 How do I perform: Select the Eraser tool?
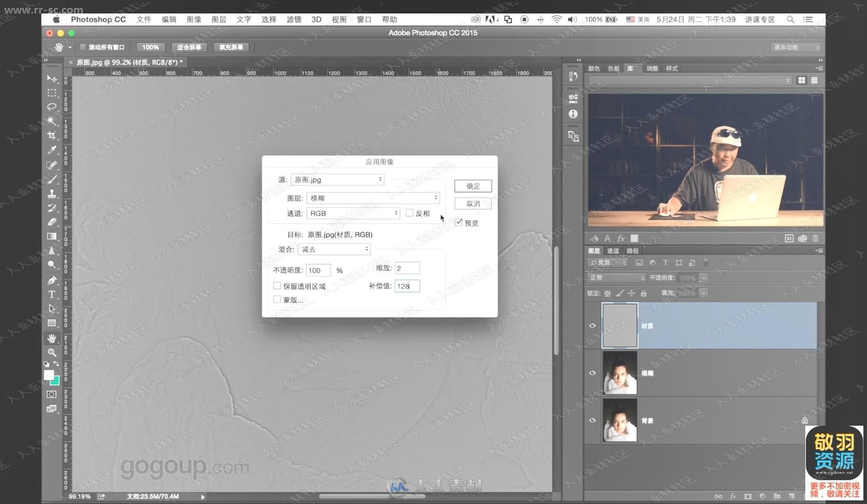click(x=52, y=222)
